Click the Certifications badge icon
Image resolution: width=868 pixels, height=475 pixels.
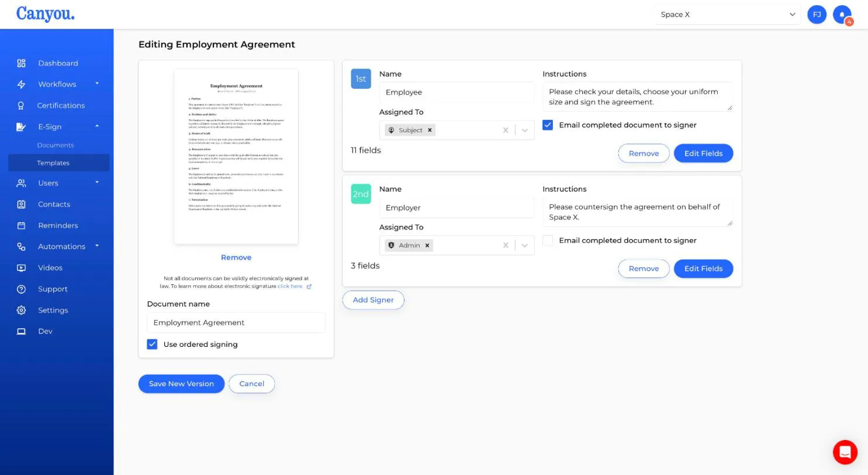[21, 105]
